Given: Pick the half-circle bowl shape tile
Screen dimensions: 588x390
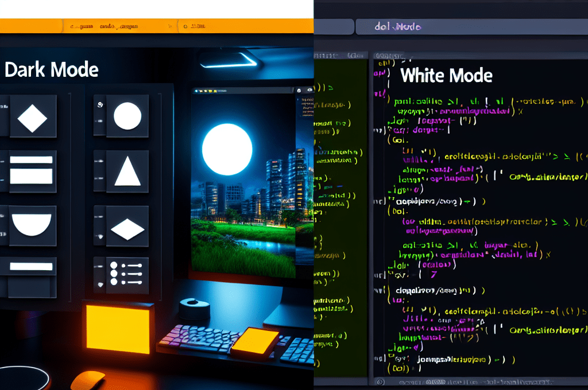Looking at the screenshot, I should coord(33,225).
